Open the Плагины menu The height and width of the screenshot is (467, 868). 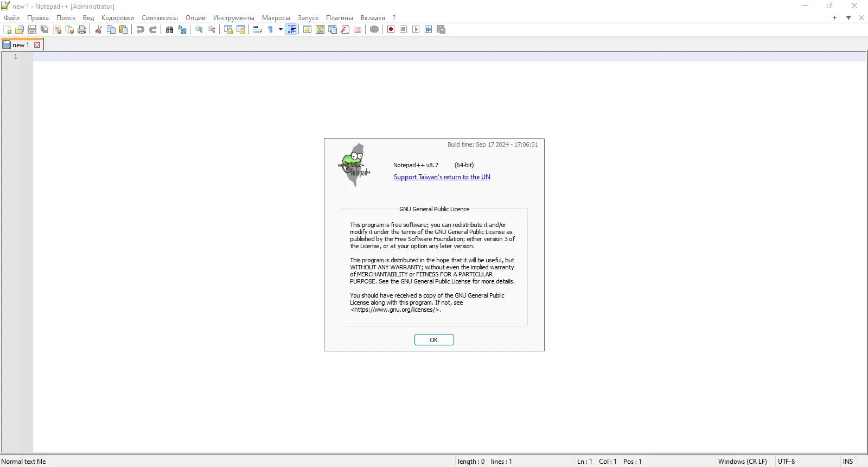[340, 18]
